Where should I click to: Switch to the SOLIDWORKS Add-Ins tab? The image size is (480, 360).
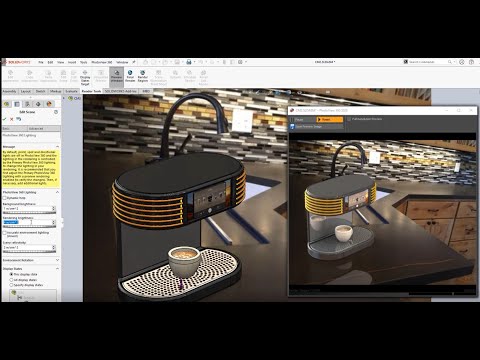[121, 91]
